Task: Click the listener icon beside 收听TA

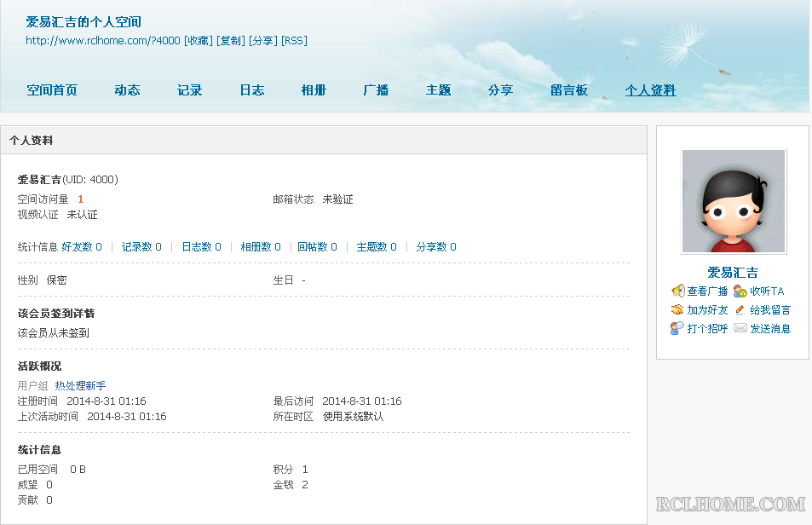Action: pyautogui.click(x=740, y=291)
